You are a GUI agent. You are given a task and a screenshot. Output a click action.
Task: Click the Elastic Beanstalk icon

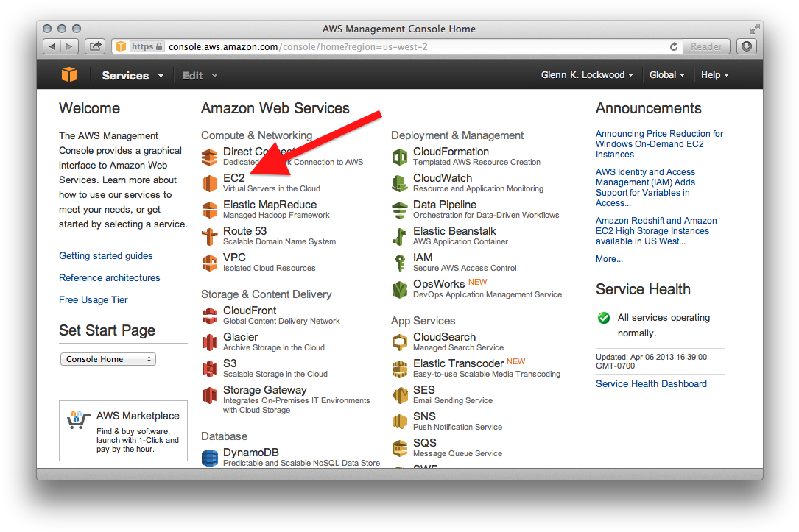[400, 236]
